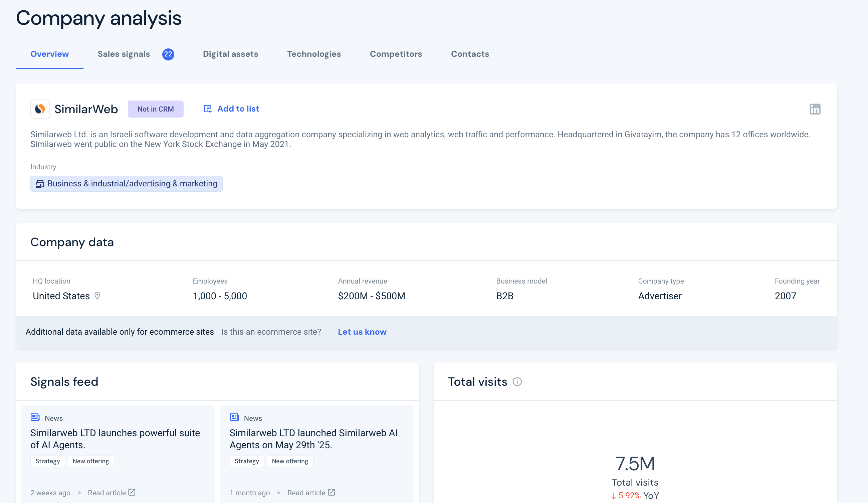Click the SimilarWeb company logo
The height and width of the screenshot is (503, 868).
[x=40, y=109]
